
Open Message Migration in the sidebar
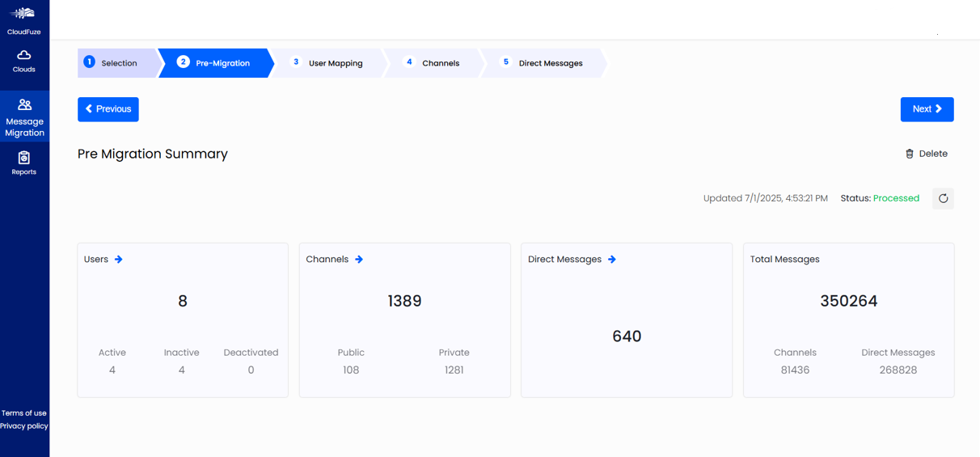(24, 117)
